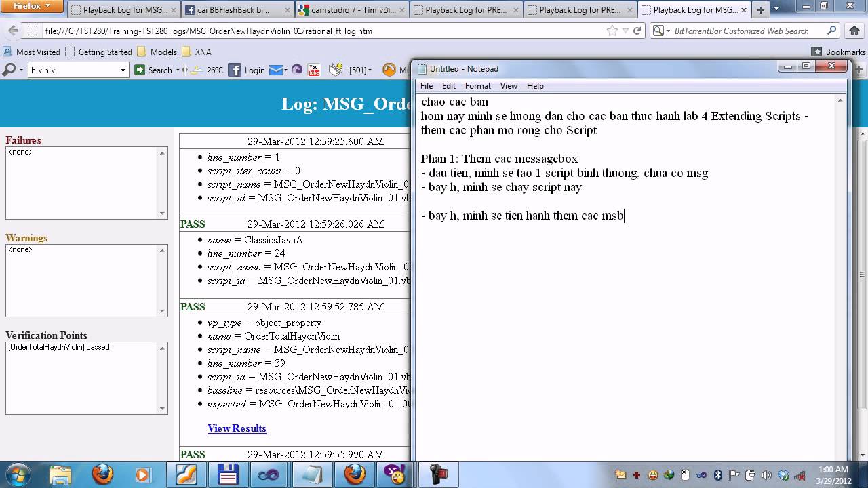Open Notepad's View menu
The image size is (868, 488).
point(509,86)
